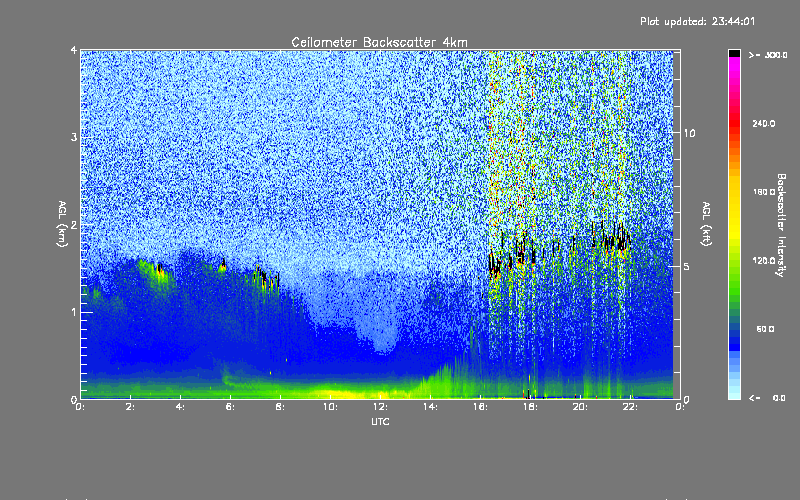800x500 pixels.
Task: Click the "Backscatter Intensity" colorbar label
Action: 781,225
